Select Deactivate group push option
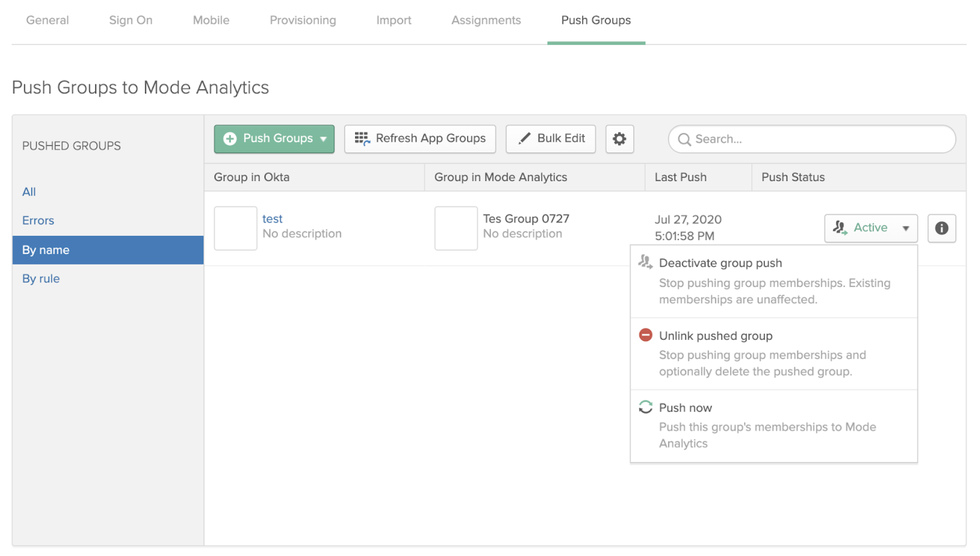 pos(774,281)
